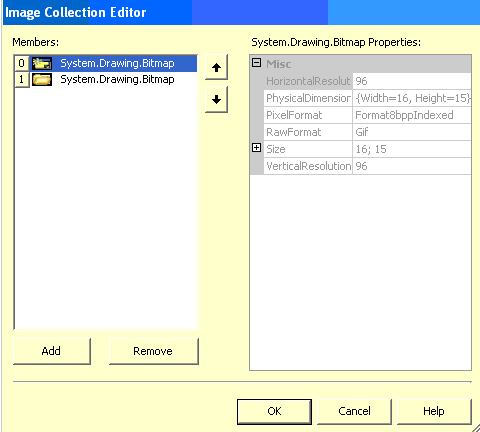Select the PhysicalDimension property row
The height and width of the screenshot is (432, 480).
[x=367, y=98]
